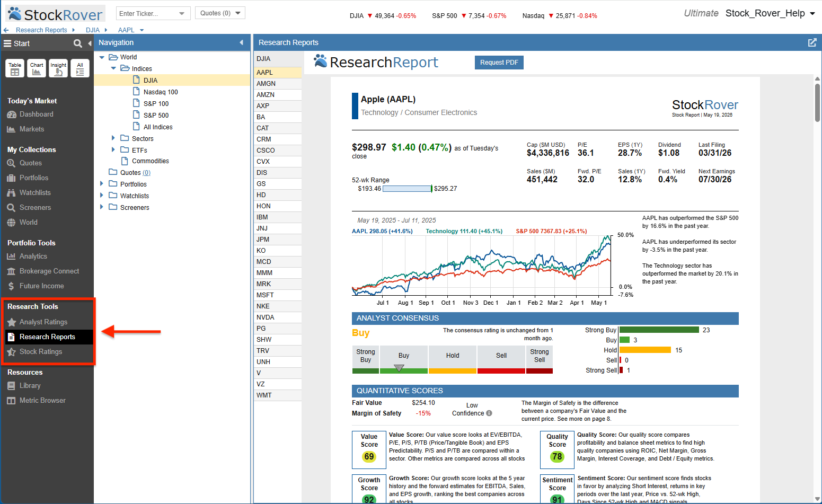822x504 pixels.
Task: Open Brokerage Connect in the sidebar
Action: [x=49, y=271]
